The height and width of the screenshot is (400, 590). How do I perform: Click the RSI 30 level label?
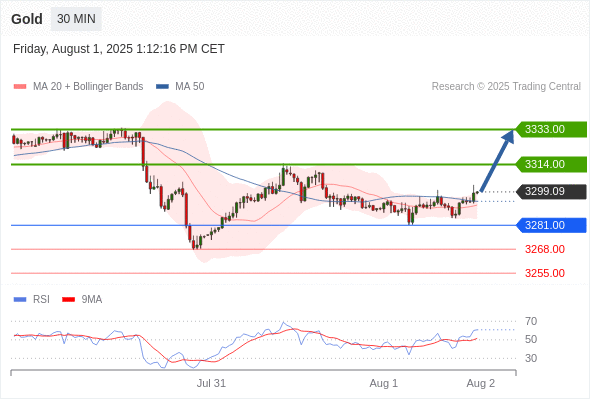(531, 358)
